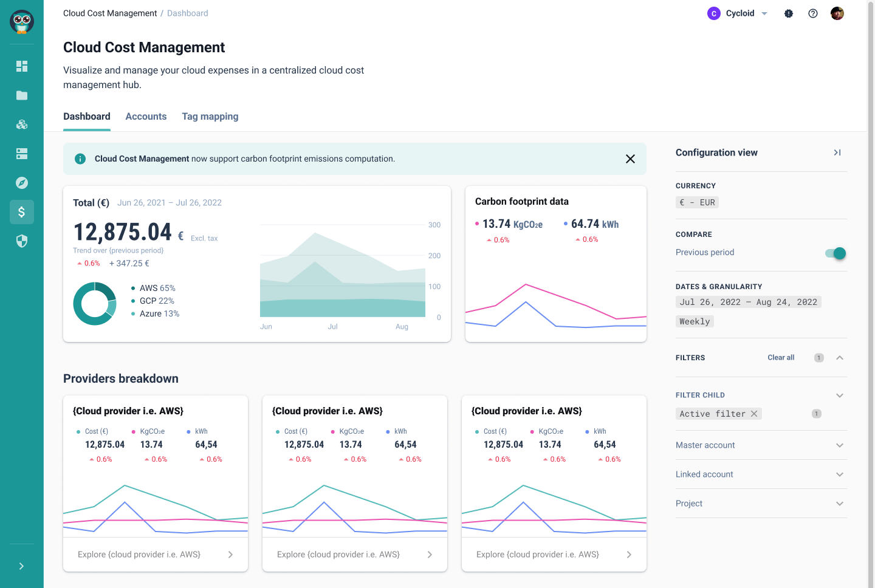
Task: Open the Tag mapping tab
Action: pyautogui.click(x=210, y=116)
